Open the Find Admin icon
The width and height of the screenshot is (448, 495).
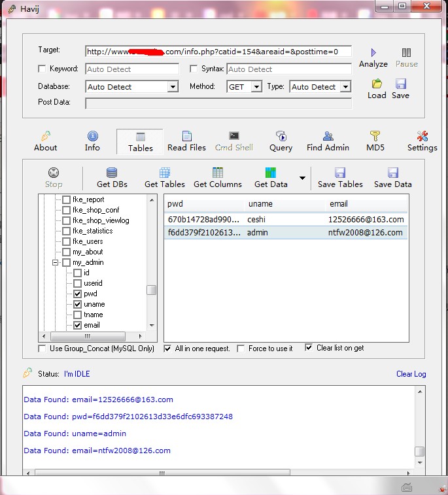(328, 136)
